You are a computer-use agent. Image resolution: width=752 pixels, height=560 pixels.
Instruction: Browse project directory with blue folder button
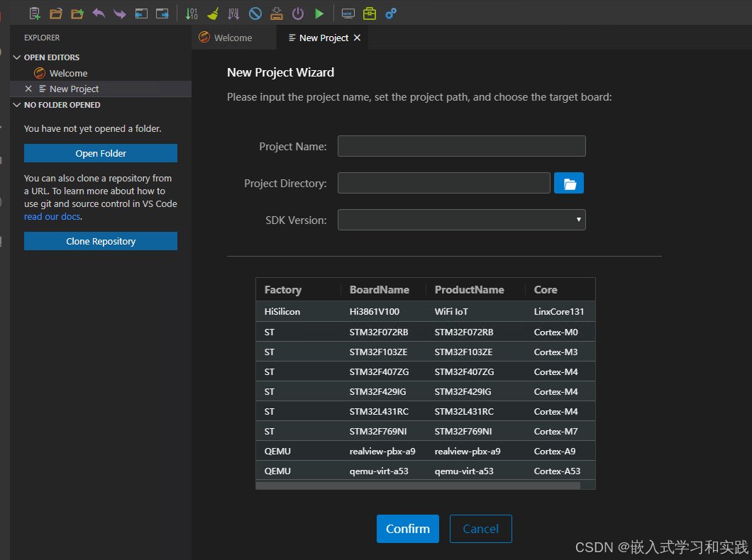coord(569,183)
